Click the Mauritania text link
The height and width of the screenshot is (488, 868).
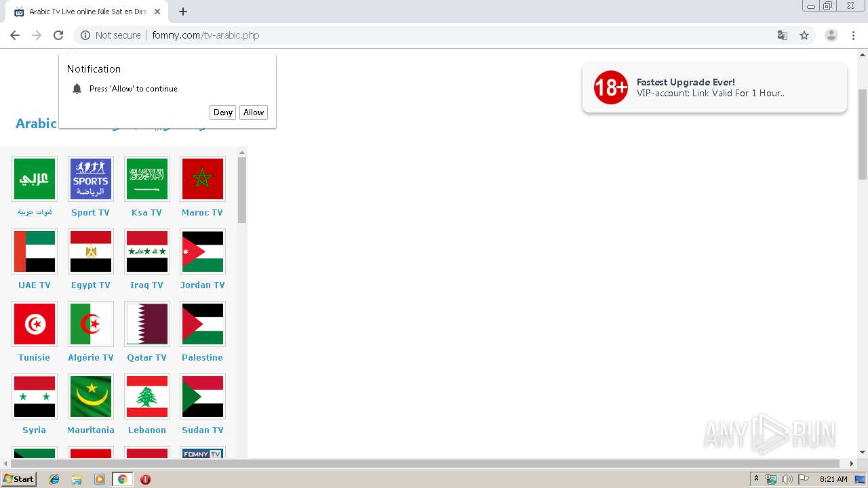[90, 430]
